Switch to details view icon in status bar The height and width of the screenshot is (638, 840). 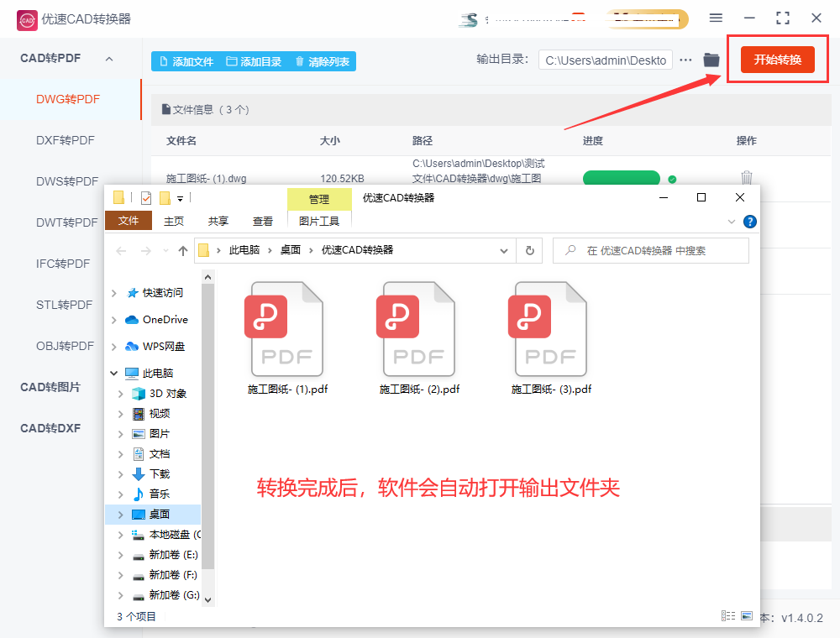[728, 616]
